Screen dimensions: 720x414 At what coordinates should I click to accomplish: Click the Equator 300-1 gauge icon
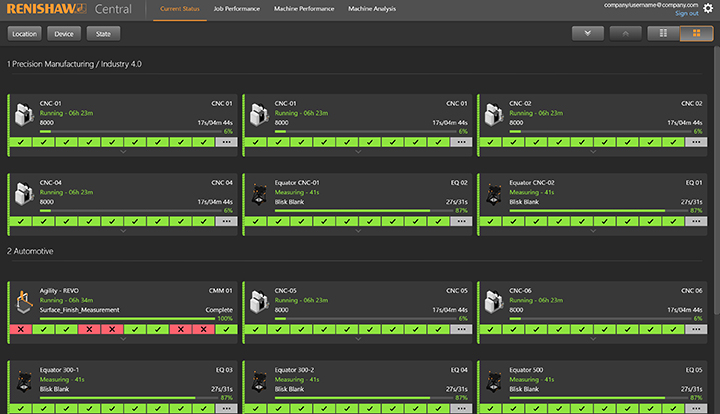pyautogui.click(x=24, y=382)
